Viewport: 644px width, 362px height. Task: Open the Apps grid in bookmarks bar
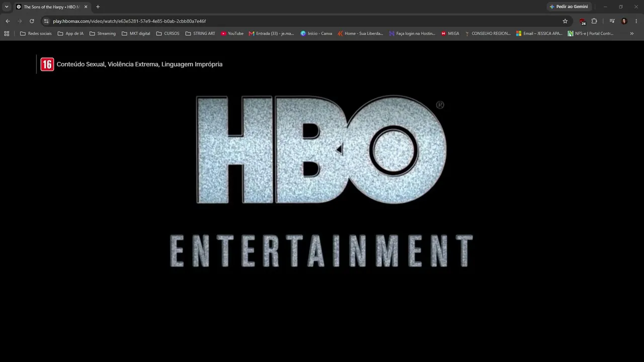click(7, 34)
